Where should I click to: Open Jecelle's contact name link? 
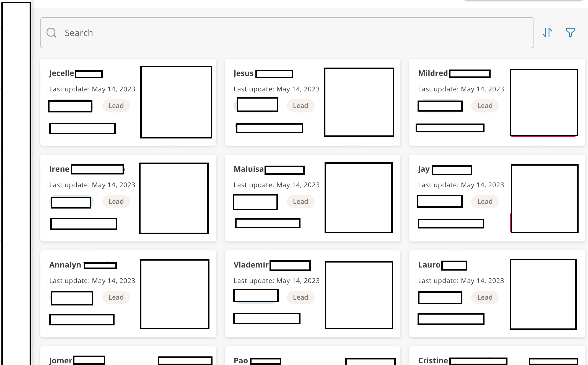pyautogui.click(x=62, y=73)
